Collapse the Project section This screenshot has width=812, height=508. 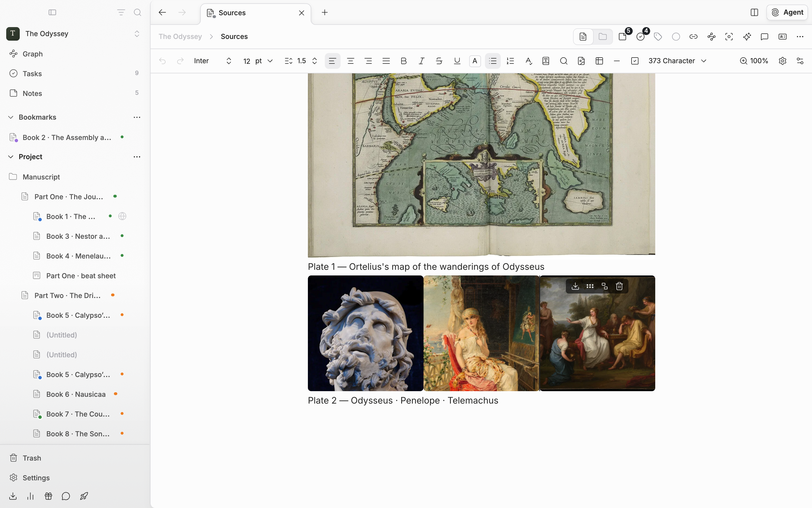click(11, 157)
